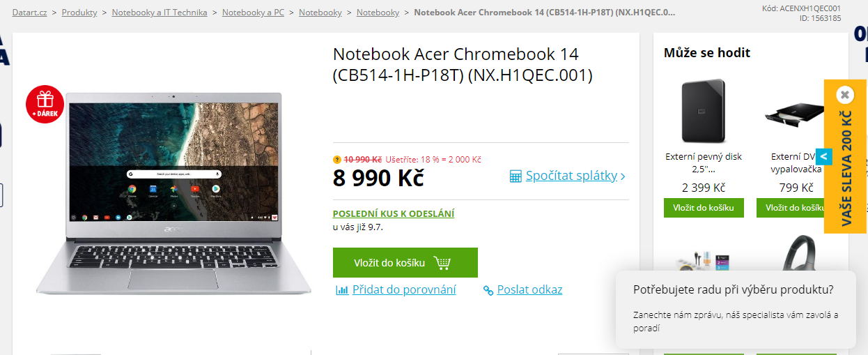Open the Datart.cz breadcrumb link
868x355 pixels.
pos(30,13)
